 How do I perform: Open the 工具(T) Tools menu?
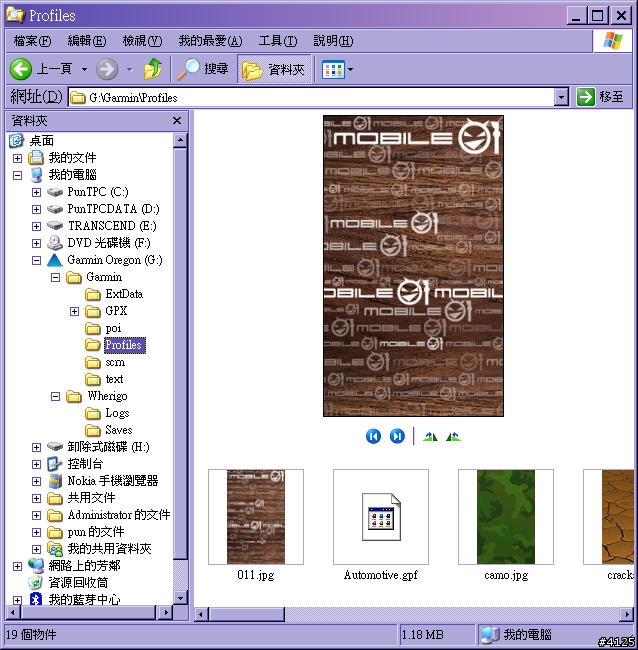(278, 41)
